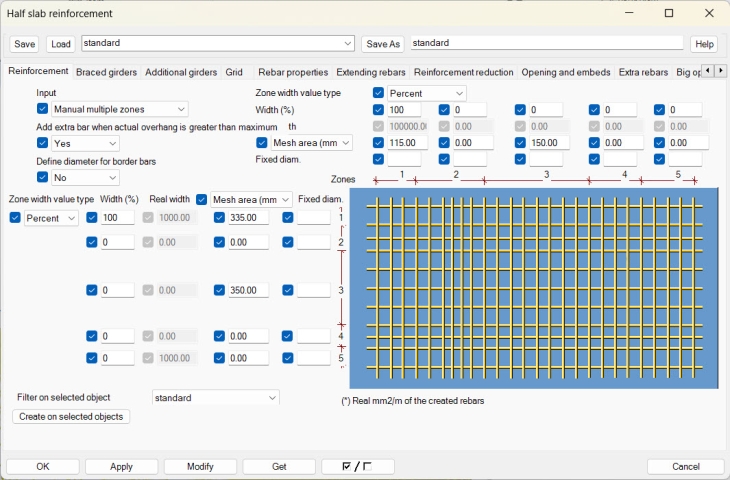The image size is (730, 480).
Task: Open the Yes extra bar dropdown
Action: point(85,143)
